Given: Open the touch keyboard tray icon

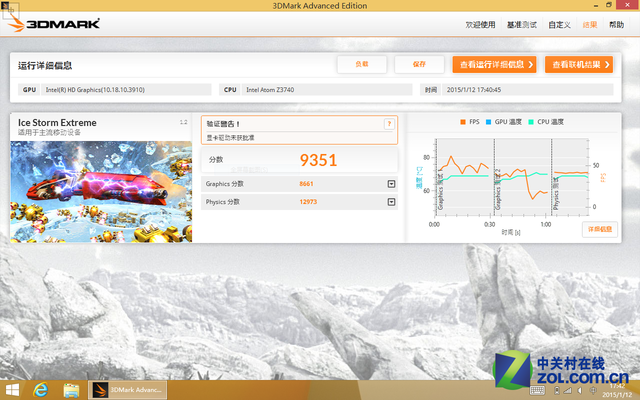Looking at the screenshot, I should 537,391.
